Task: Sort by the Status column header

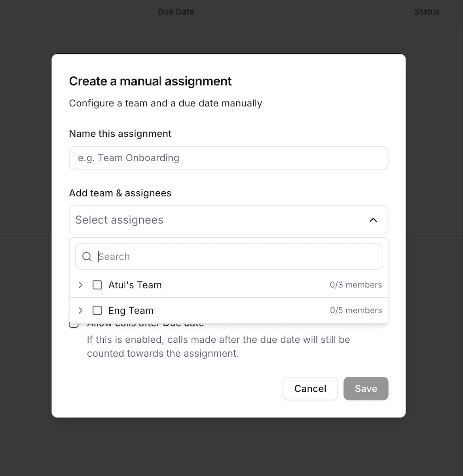Action: pos(427,12)
